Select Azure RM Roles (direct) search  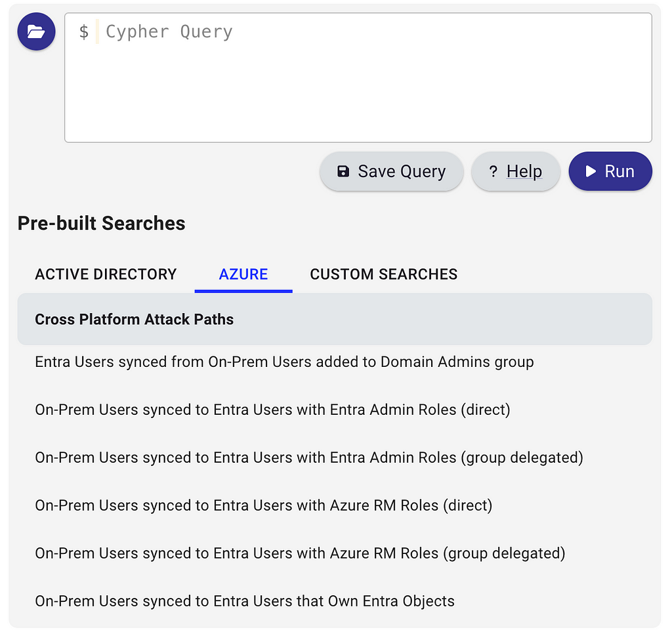[335, 505]
